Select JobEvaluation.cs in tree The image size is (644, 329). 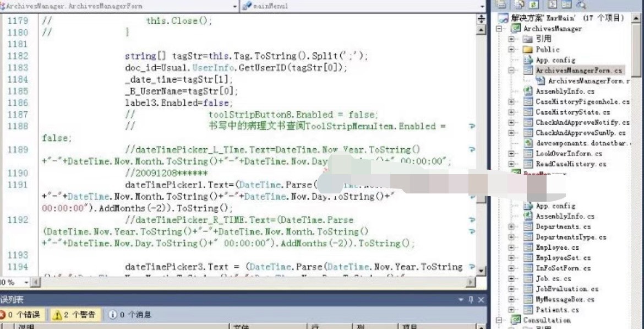coord(567,289)
